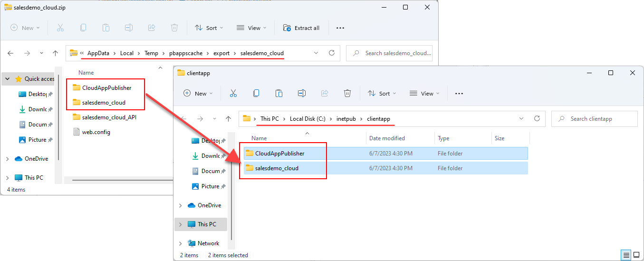644x261 pixels.
Task: Click Delete trash icon in clientapp window
Action: tap(347, 94)
